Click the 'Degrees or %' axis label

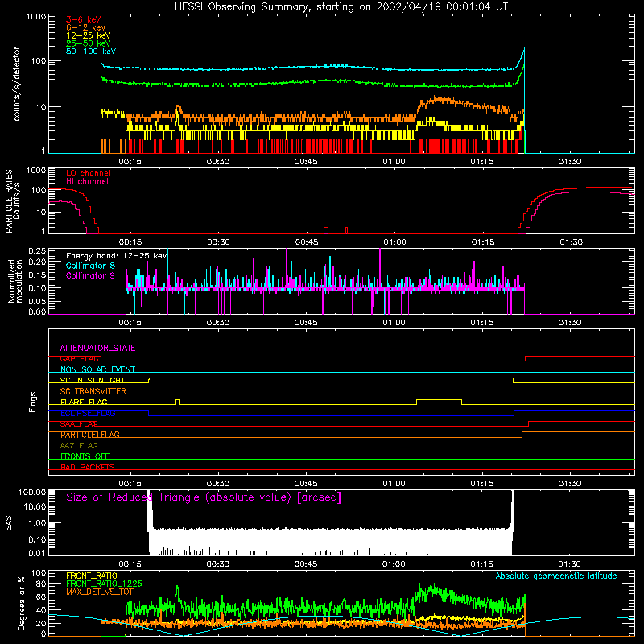21,603
